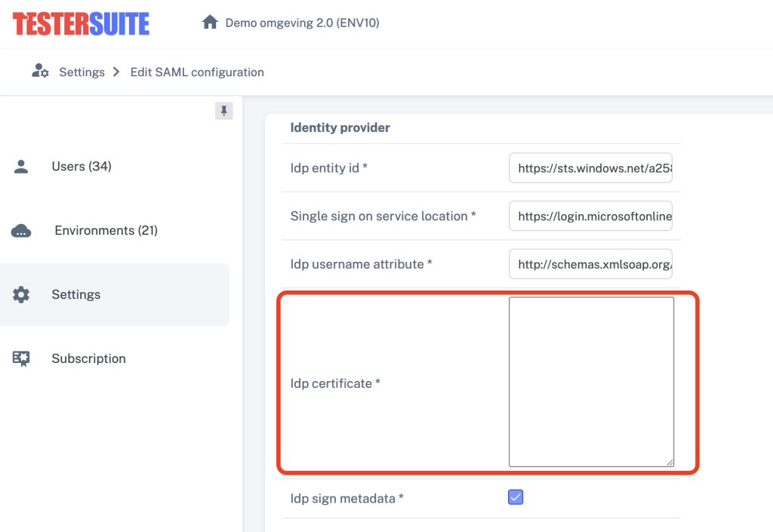
Task: Click the Single sign on service location field
Action: (x=590, y=217)
